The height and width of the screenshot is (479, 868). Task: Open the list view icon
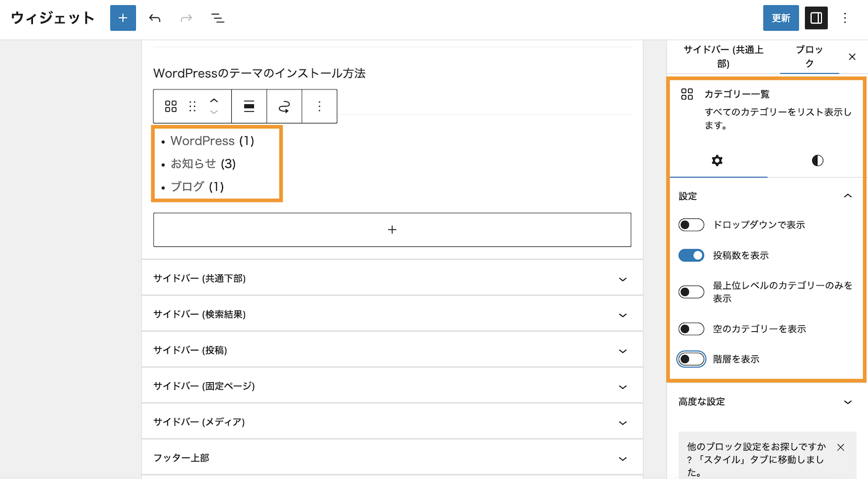[218, 18]
